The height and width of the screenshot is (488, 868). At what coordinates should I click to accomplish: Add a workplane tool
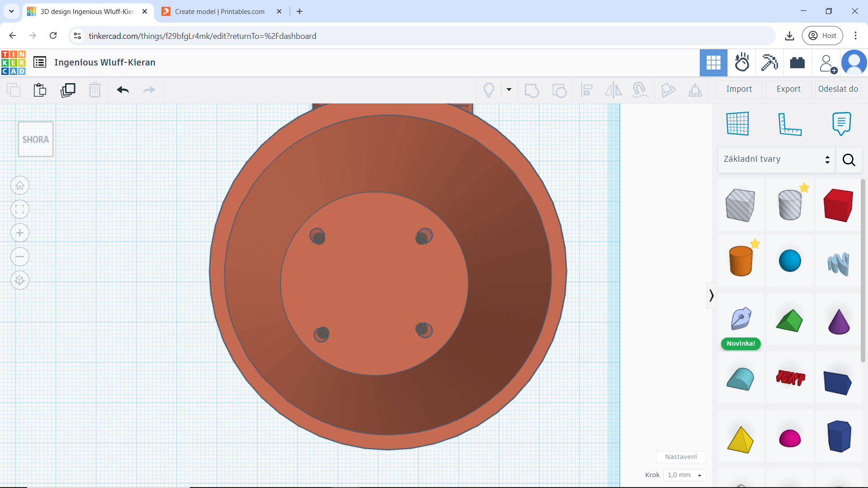click(738, 123)
